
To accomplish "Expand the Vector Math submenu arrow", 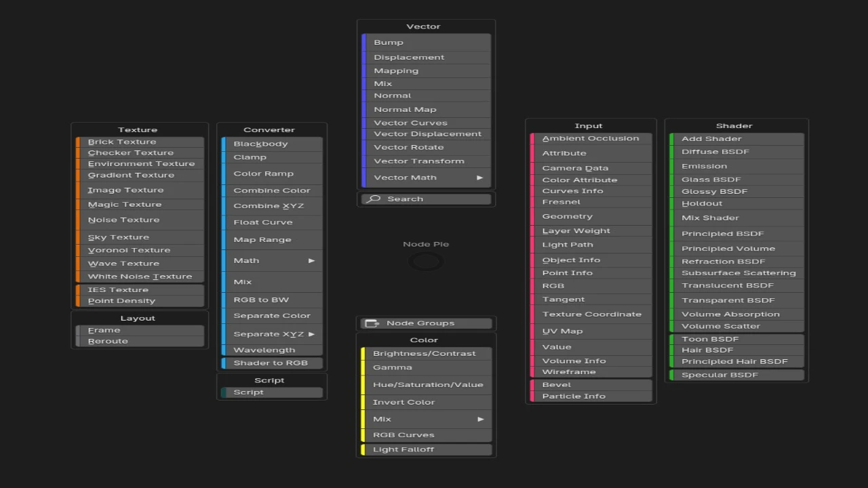I will click(479, 178).
